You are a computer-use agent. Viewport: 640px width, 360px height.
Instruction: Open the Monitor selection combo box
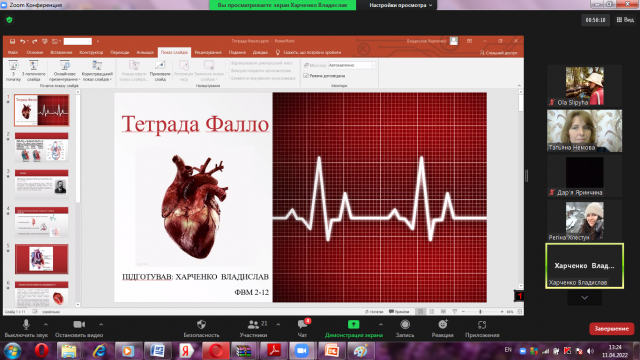pyautogui.click(x=352, y=65)
